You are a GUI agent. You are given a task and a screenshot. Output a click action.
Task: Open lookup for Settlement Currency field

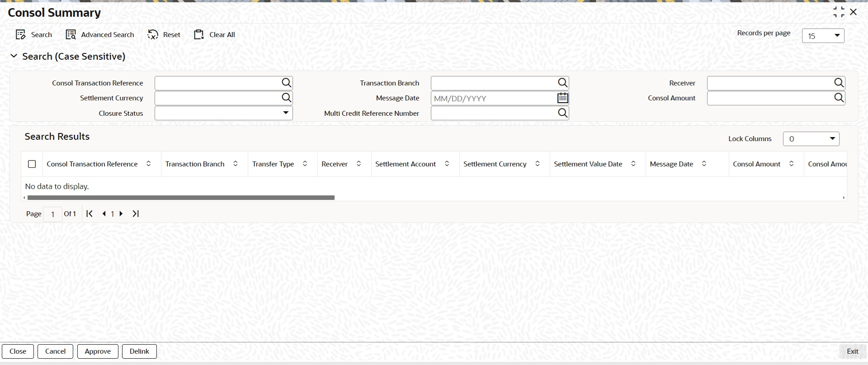point(286,98)
